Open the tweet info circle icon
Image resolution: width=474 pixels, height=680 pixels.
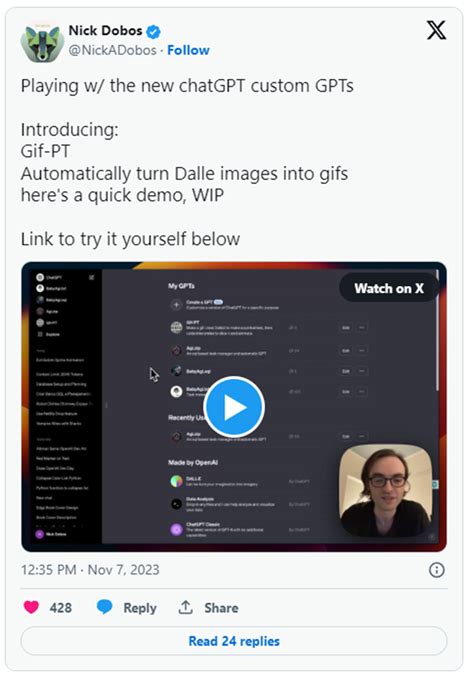436,569
